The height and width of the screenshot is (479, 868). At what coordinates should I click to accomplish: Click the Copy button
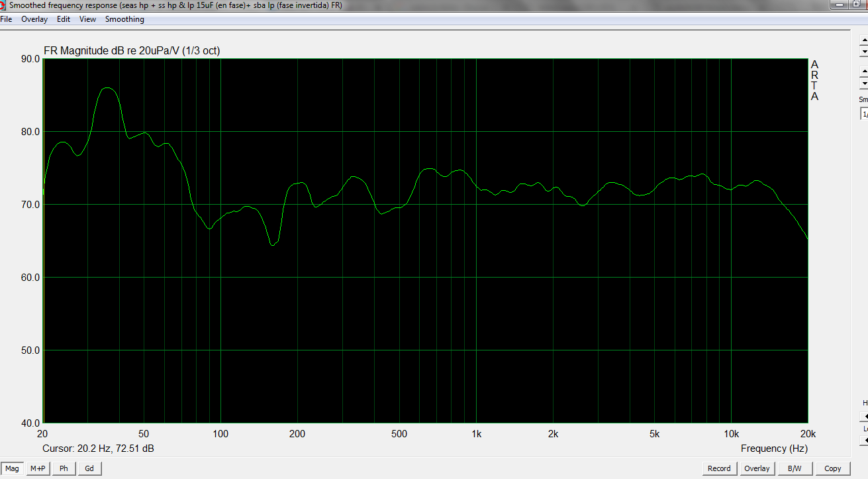point(833,468)
